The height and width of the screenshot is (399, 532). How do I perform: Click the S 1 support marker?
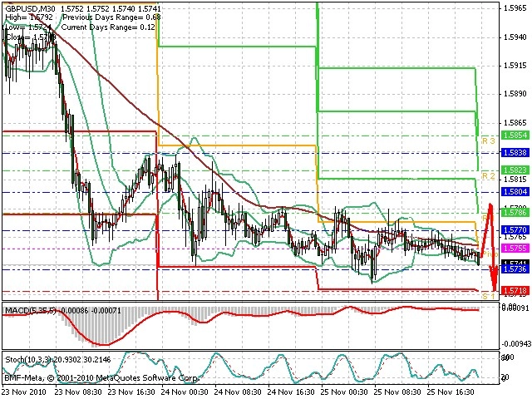[x=489, y=296]
